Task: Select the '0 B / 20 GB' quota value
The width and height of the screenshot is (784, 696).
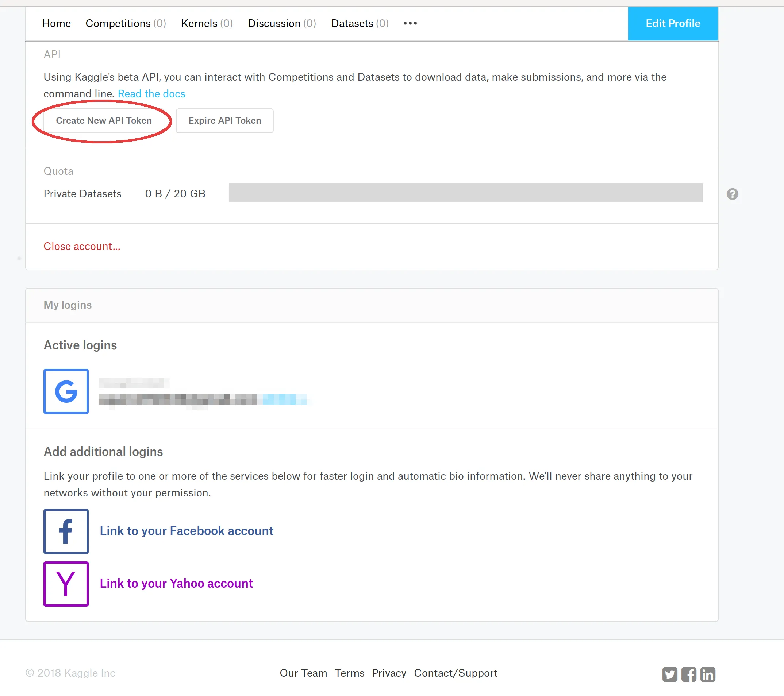Action: click(175, 194)
